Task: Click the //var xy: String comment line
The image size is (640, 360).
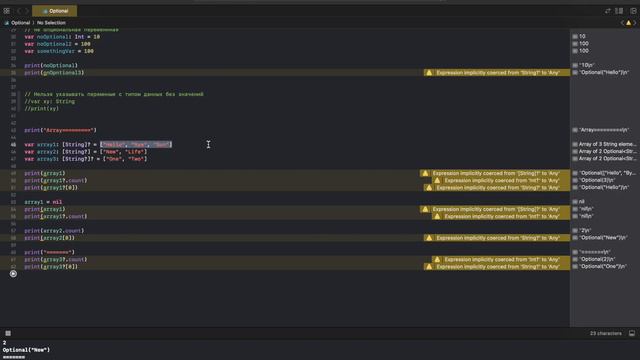Action: (x=49, y=102)
